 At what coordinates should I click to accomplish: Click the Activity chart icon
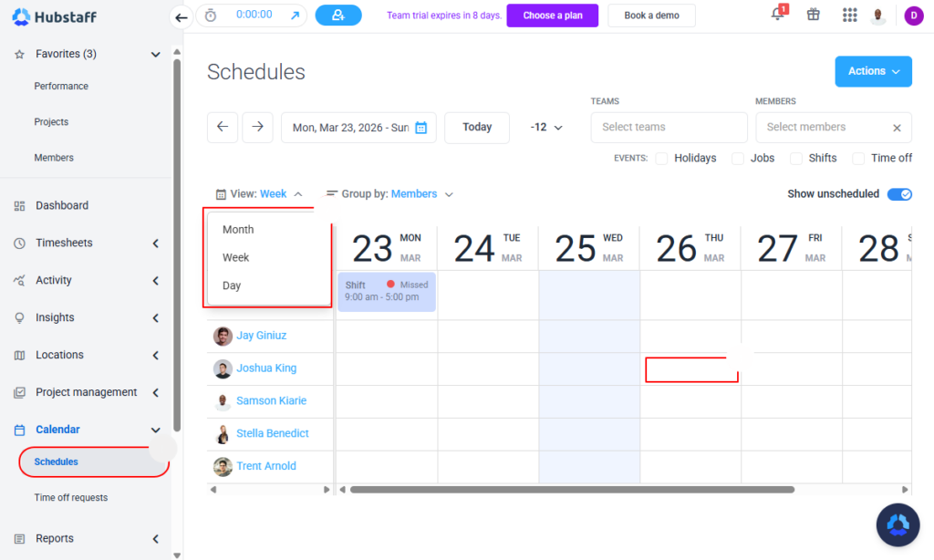[x=20, y=281]
